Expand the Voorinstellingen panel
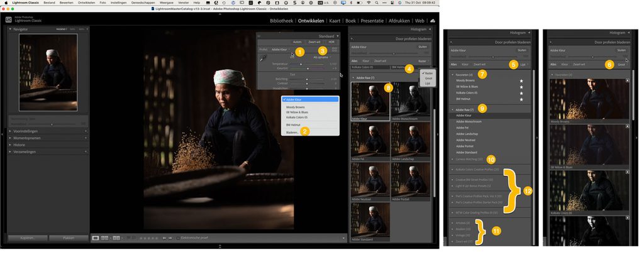 tap(10, 131)
